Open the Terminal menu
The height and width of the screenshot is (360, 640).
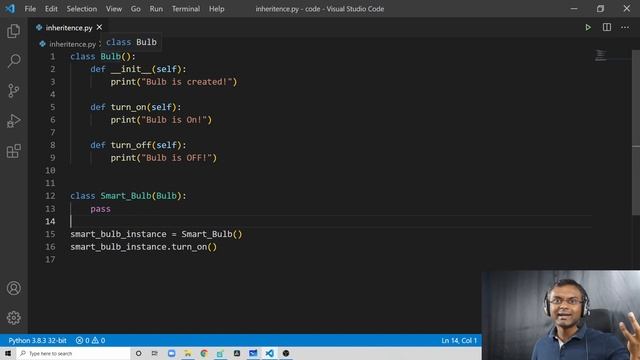(x=186, y=9)
